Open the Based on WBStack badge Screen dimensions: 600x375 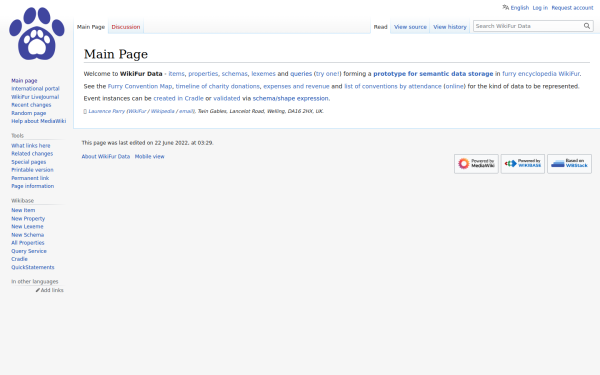569,164
